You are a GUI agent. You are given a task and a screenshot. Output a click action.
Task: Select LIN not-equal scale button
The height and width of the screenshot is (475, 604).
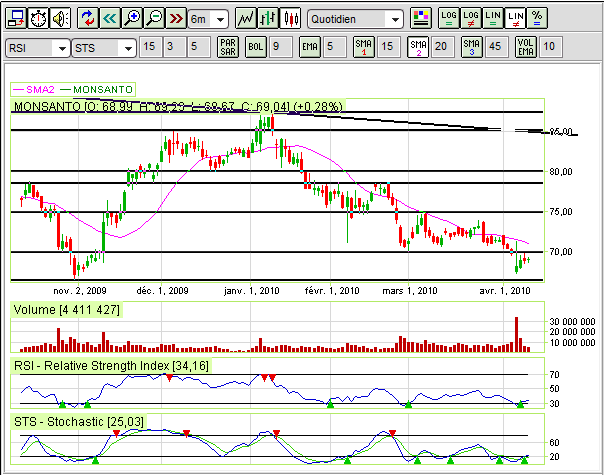(x=515, y=18)
